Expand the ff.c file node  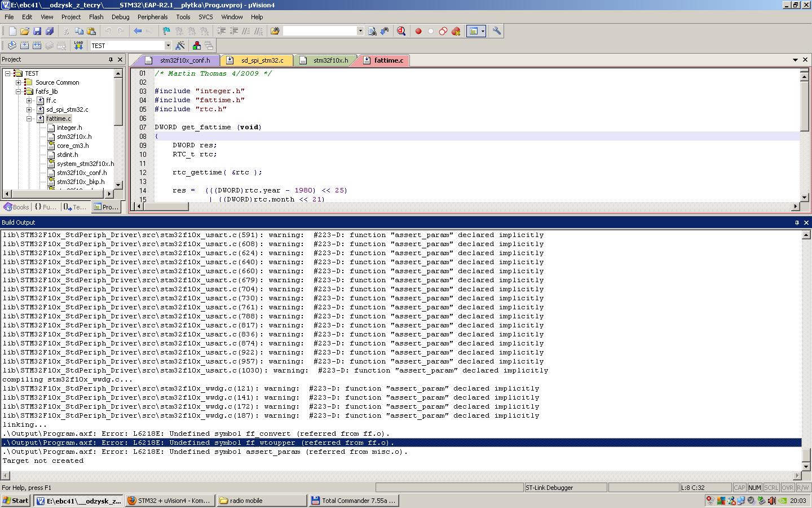coord(29,100)
